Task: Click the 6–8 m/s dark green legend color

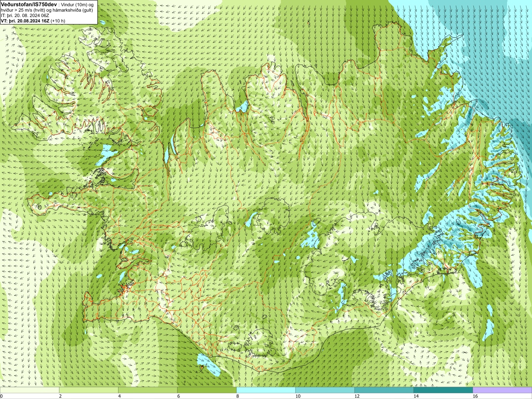Action: [x=207, y=390]
